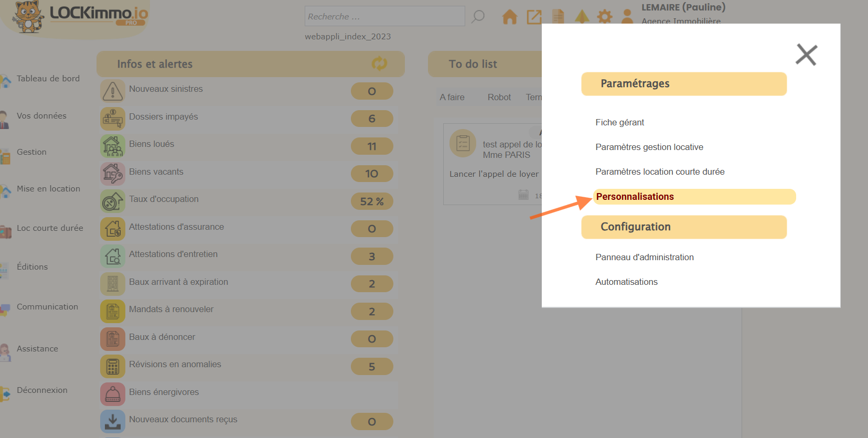Click the Biens loués house icon
868x438 pixels.
point(113,146)
